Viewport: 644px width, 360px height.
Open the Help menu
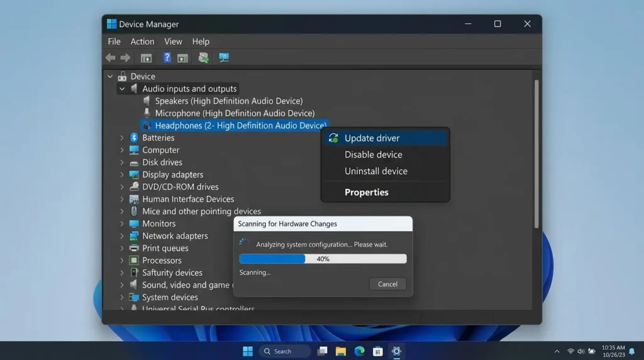(201, 42)
